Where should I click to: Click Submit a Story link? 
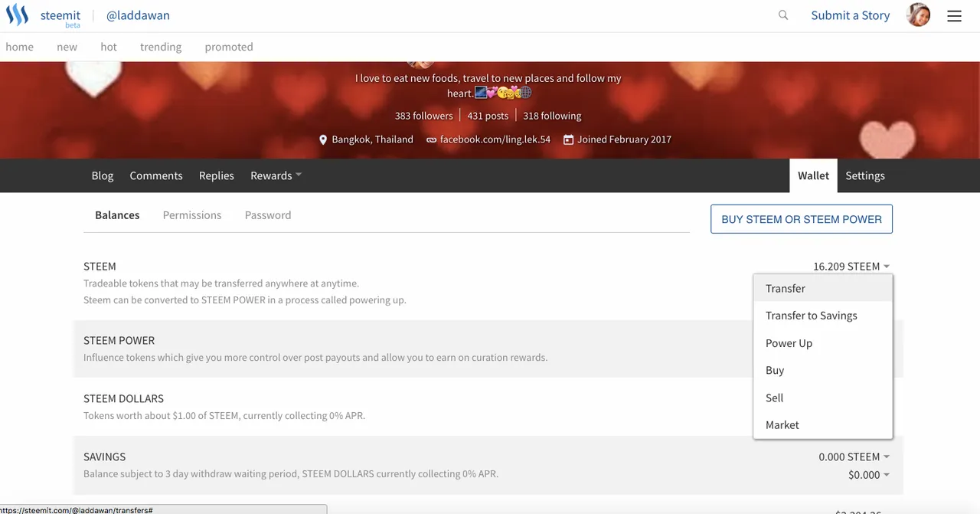click(850, 15)
